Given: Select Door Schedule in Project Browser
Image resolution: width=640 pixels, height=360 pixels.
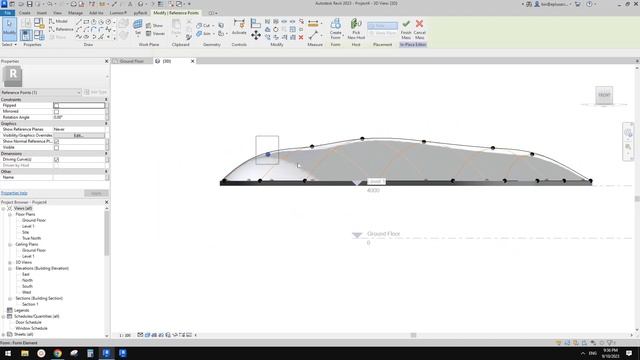Looking at the screenshot, I should 28,322.
